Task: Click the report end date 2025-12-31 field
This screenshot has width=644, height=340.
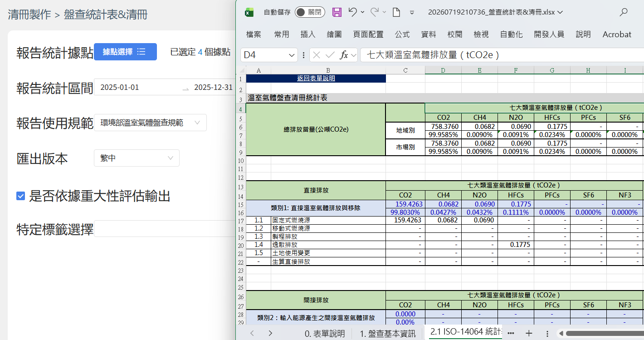Action: [x=213, y=88]
